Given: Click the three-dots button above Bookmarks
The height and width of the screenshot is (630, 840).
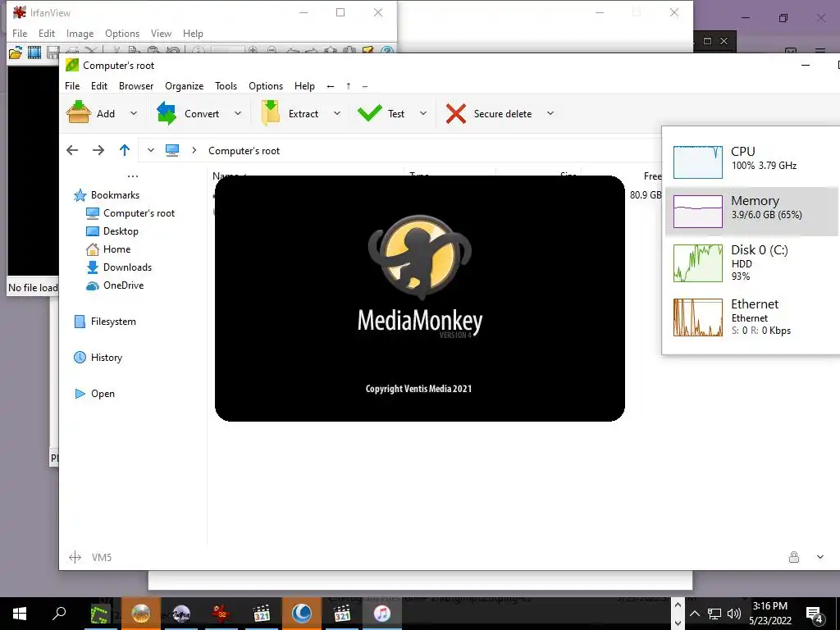Looking at the screenshot, I should (x=133, y=176).
